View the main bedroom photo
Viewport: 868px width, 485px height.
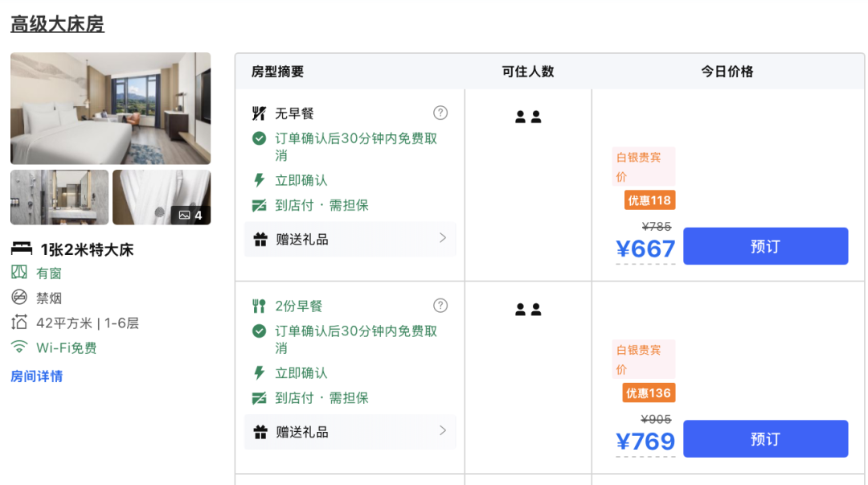(111, 109)
